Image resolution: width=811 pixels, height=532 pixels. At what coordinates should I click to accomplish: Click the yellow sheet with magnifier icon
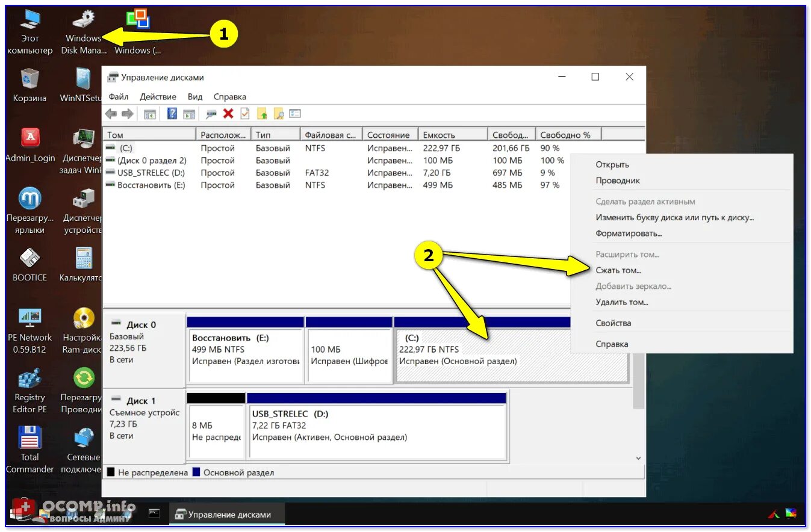(x=278, y=113)
